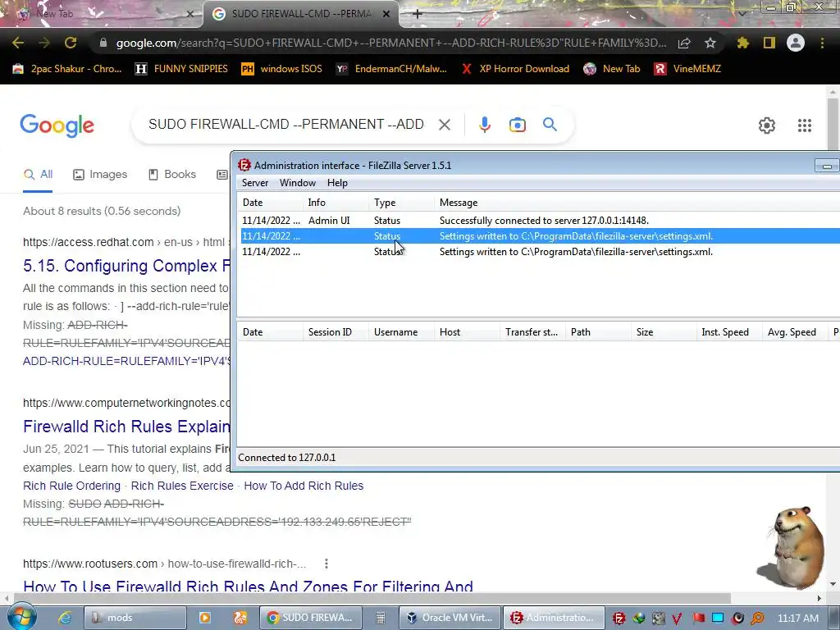Open the EndermanCH/Malw... bookmark
840x630 pixels.
(x=391, y=69)
